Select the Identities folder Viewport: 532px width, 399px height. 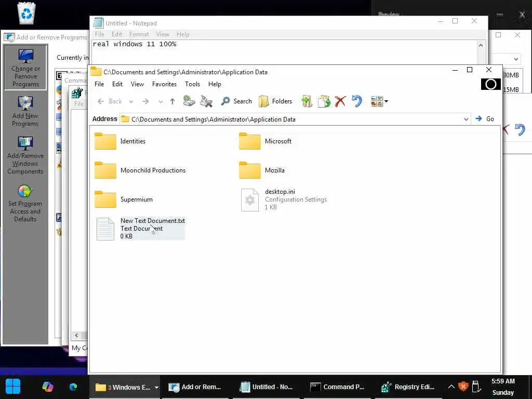click(x=120, y=141)
